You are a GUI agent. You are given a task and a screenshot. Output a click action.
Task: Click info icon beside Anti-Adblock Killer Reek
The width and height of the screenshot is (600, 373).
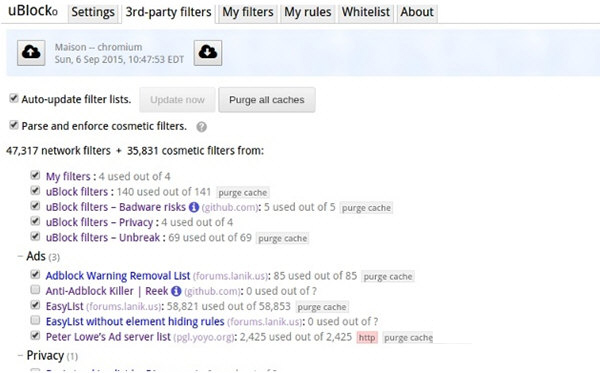(176, 291)
